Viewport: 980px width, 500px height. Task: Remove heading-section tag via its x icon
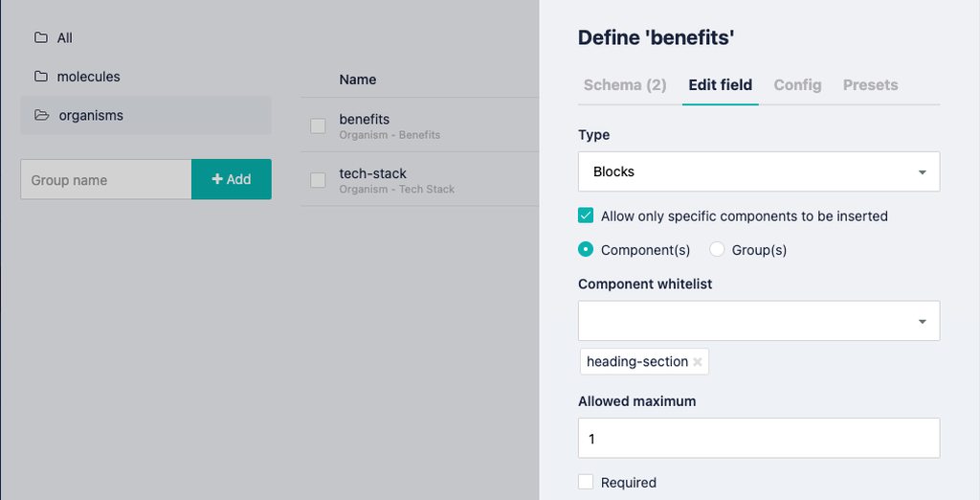point(698,362)
